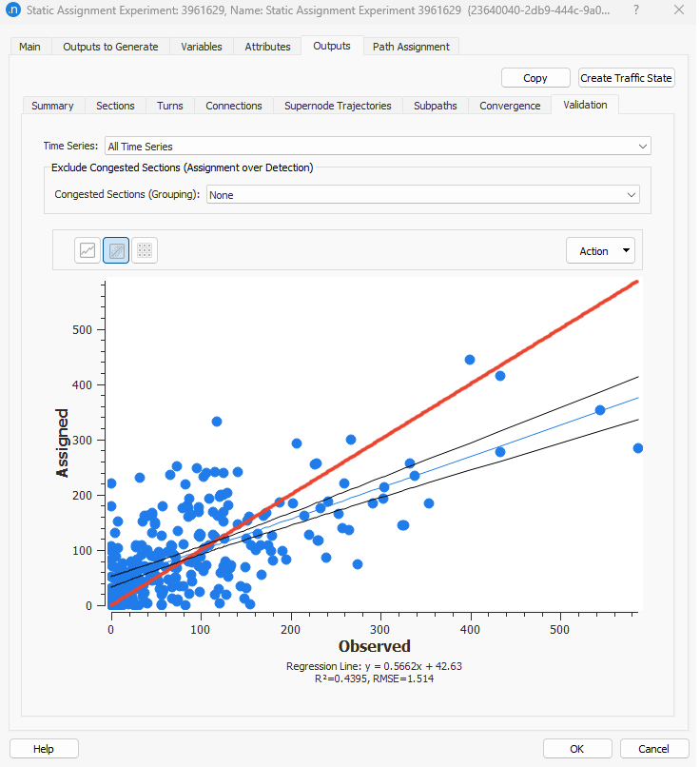Screen dimensions: 700x767
Task: Expand the Congested Sections grouping dropdown
Action: tap(423, 194)
